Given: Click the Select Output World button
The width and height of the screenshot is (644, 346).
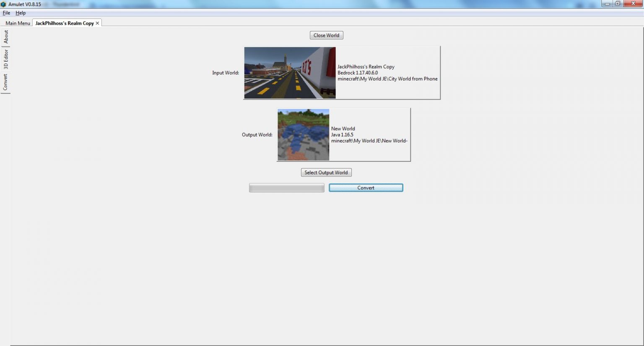Looking at the screenshot, I should coord(326,173).
